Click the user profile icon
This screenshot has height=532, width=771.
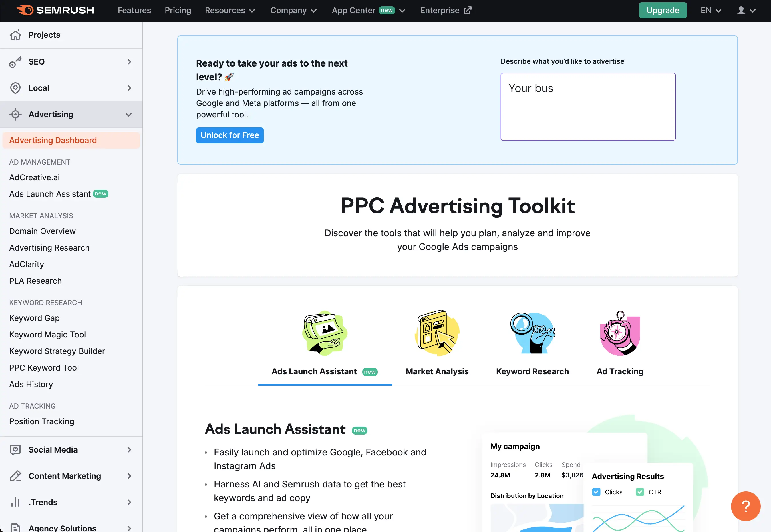tap(741, 10)
